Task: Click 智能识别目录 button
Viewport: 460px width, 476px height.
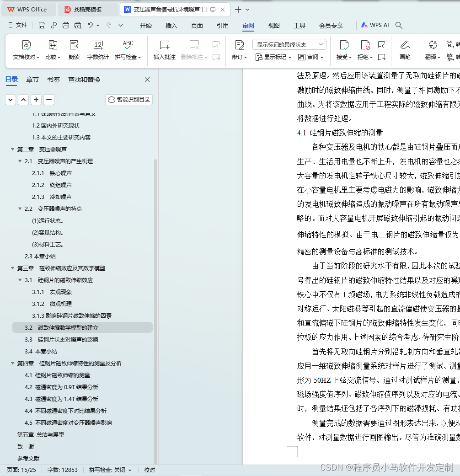Action: (x=129, y=100)
